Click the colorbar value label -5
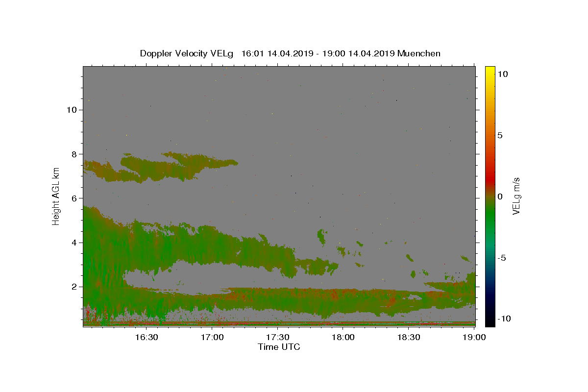 click(502, 258)
